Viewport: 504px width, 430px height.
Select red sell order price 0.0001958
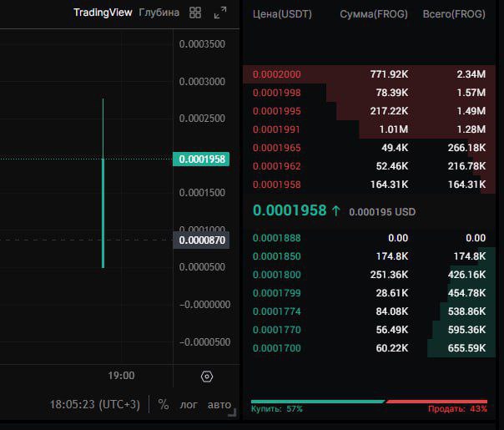coord(369,185)
